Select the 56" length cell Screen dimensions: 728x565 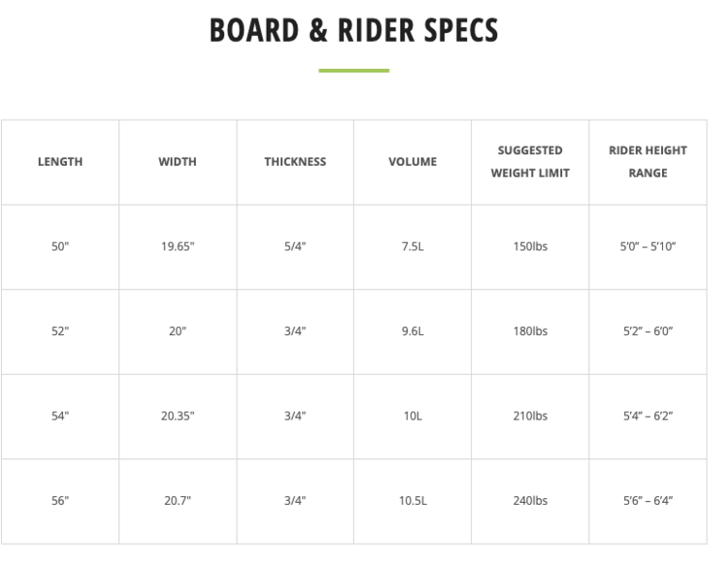pos(60,501)
